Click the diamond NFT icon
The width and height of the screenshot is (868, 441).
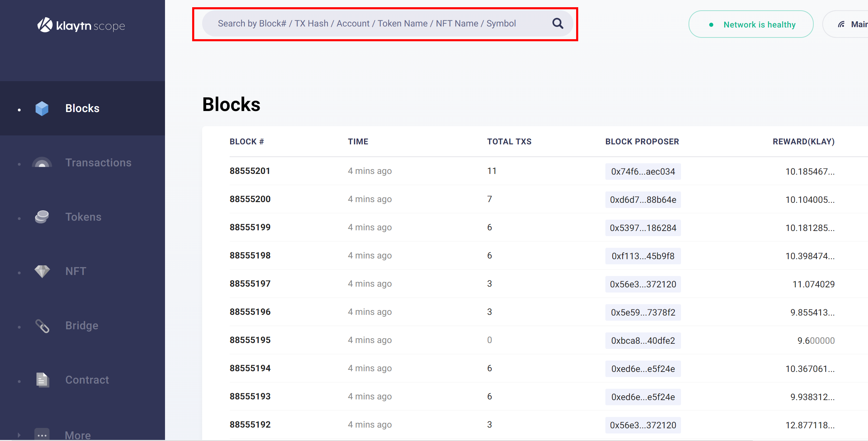pyautogui.click(x=42, y=271)
